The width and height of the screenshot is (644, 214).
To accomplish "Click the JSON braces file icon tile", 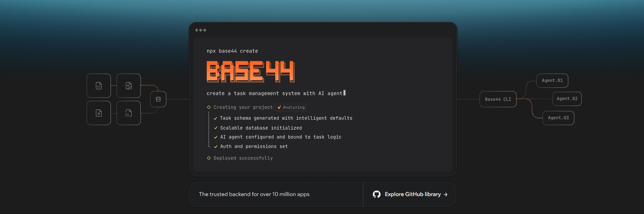I will 129,113.
